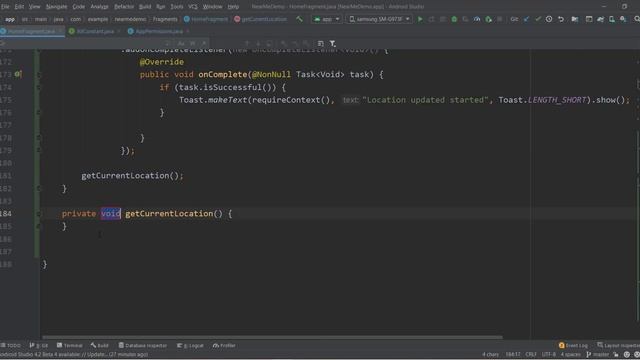The width and height of the screenshot is (640, 360).
Task: Open the app run configuration dropdown
Action: pos(327,19)
